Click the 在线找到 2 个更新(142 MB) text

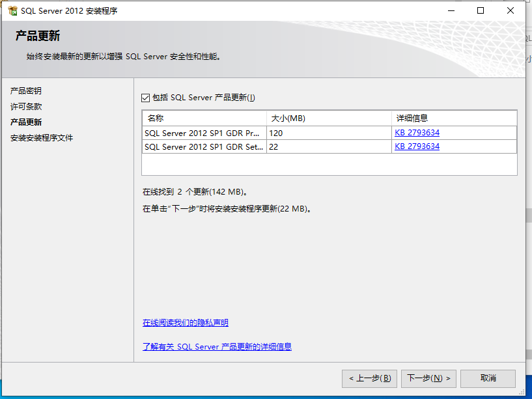[195, 192]
